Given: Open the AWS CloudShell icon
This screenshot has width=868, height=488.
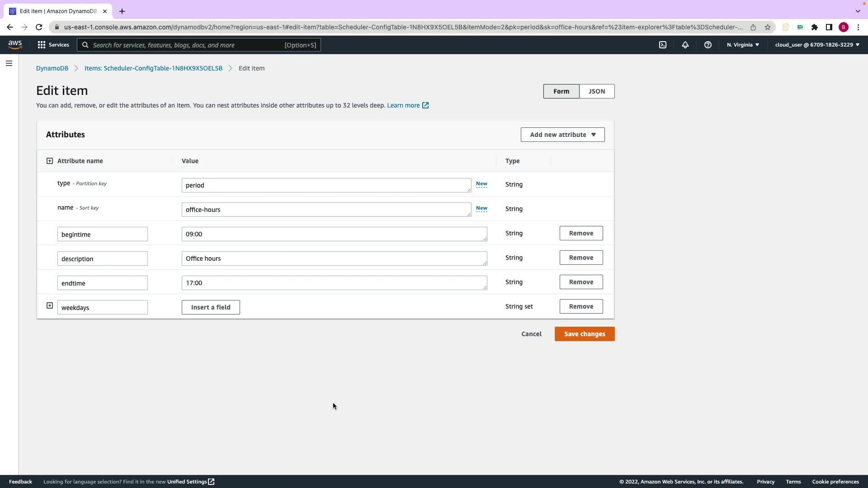Looking at the screenshot, I should click(663, 45).
